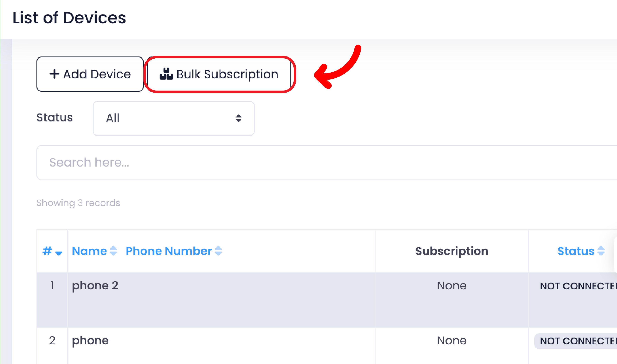Click NOT CONNECTED badge in second row

point(578,341)
